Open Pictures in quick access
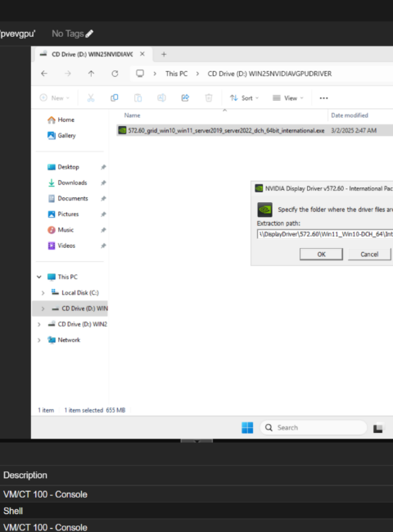 point(68,214)
